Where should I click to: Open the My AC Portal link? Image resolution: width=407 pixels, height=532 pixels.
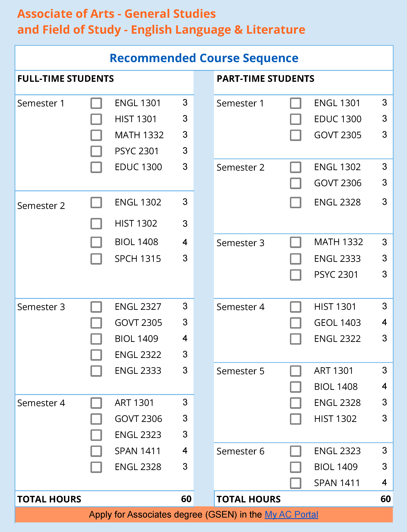(291, 514)
